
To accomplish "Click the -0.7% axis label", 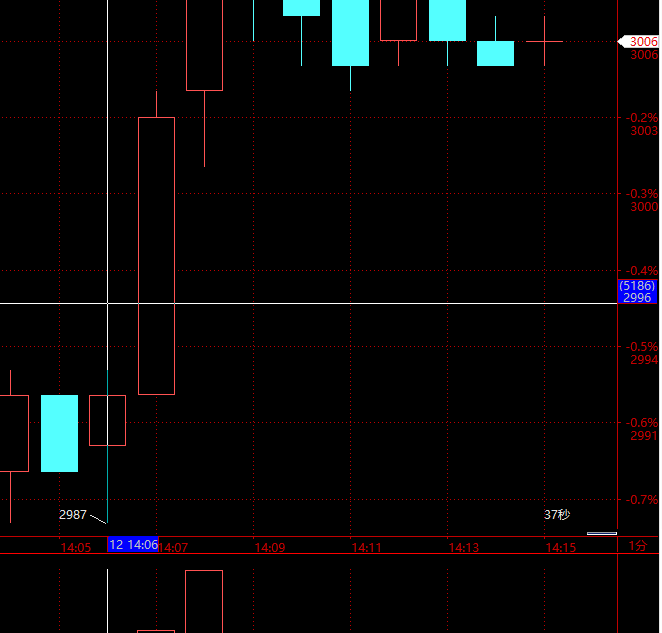I will tap(642, 500).
